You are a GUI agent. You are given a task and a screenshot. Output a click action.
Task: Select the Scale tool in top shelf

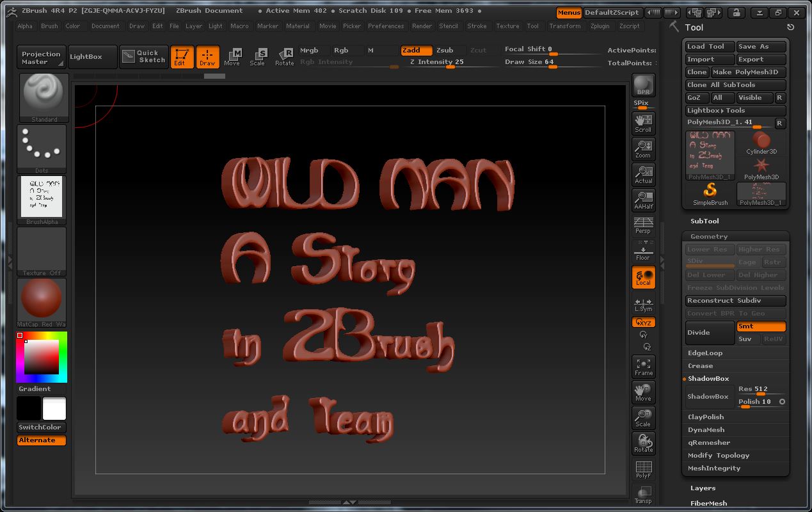258,56
